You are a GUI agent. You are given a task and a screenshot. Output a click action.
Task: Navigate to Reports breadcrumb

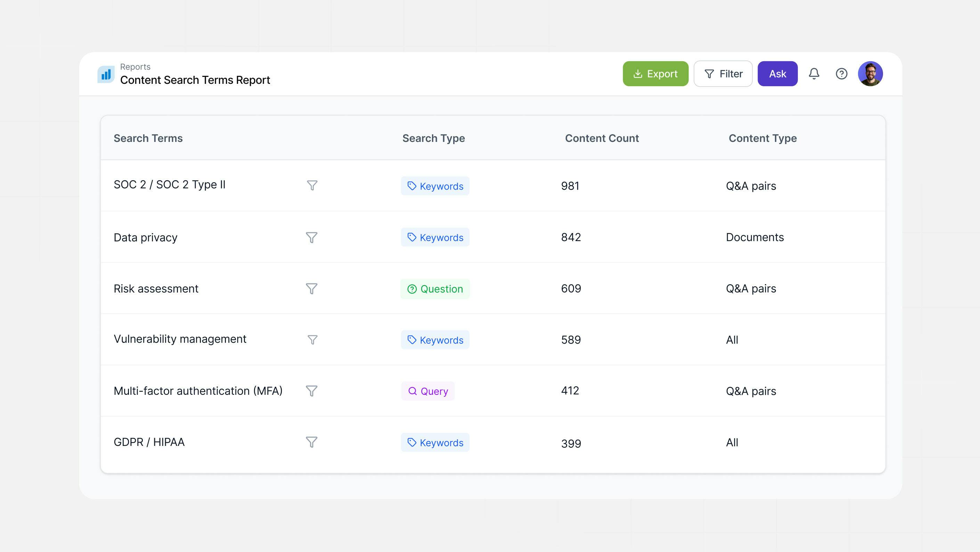[x=135, y=66]
